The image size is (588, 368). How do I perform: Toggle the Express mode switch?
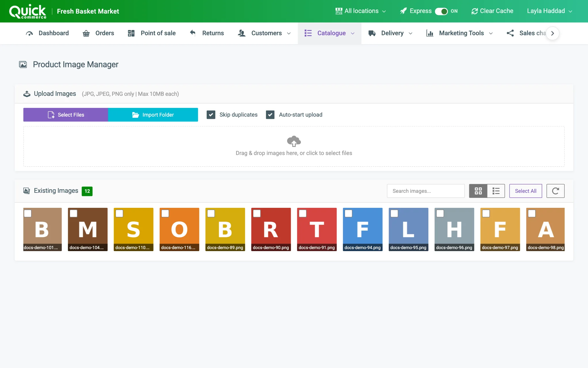pyautogui.click(x=441, y=11)
